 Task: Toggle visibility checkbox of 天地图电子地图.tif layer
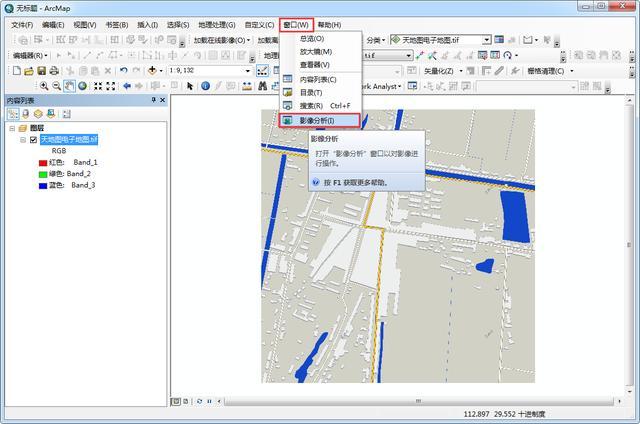pos(33,140)
